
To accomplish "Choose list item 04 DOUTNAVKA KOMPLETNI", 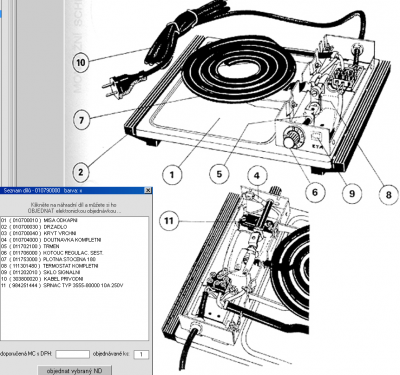I will [51, 240].
